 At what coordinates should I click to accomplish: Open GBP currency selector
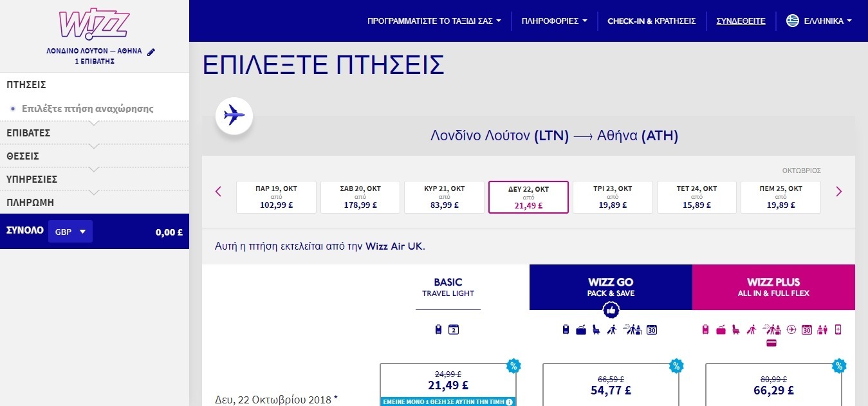click(70, 232)
